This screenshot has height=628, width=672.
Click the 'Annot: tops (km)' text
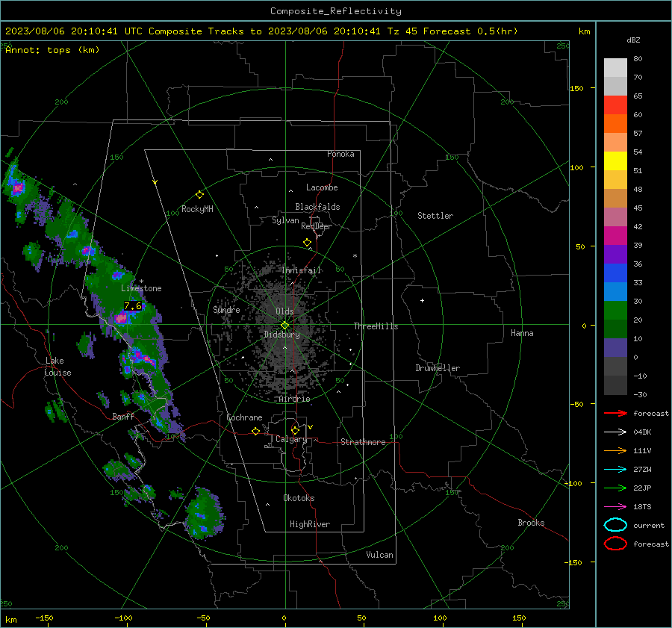click(x=52, y=50)
